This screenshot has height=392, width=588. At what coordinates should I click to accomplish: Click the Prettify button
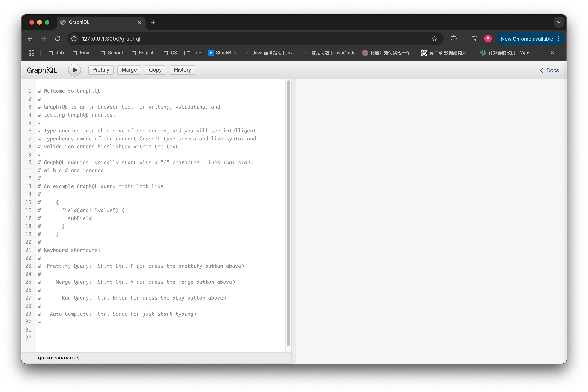click(101, 70)
